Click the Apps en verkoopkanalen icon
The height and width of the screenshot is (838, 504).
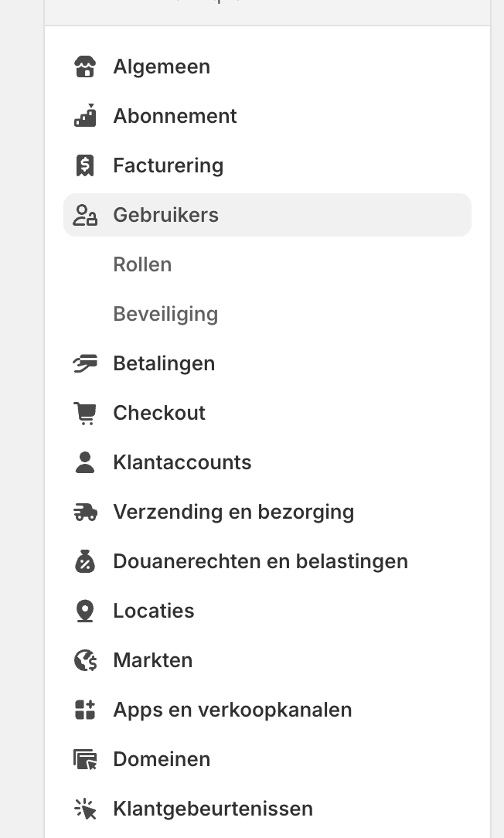(x=85, y=710)
